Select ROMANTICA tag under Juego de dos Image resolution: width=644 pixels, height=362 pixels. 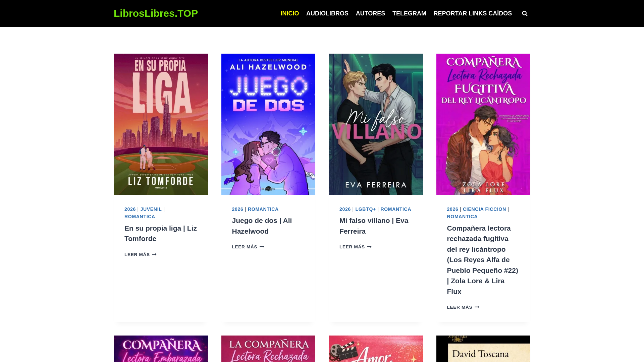click(263, 209)
